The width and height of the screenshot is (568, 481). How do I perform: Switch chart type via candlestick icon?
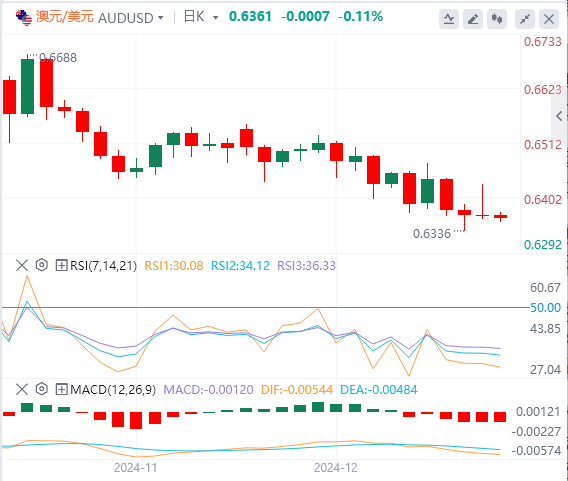click(x=497, y=19)
